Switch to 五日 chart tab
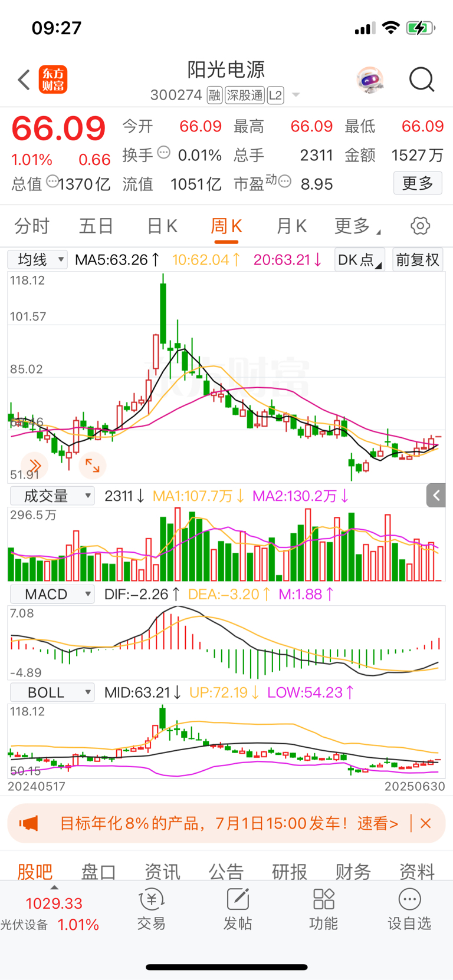453x980 pixels. [96, 226]
